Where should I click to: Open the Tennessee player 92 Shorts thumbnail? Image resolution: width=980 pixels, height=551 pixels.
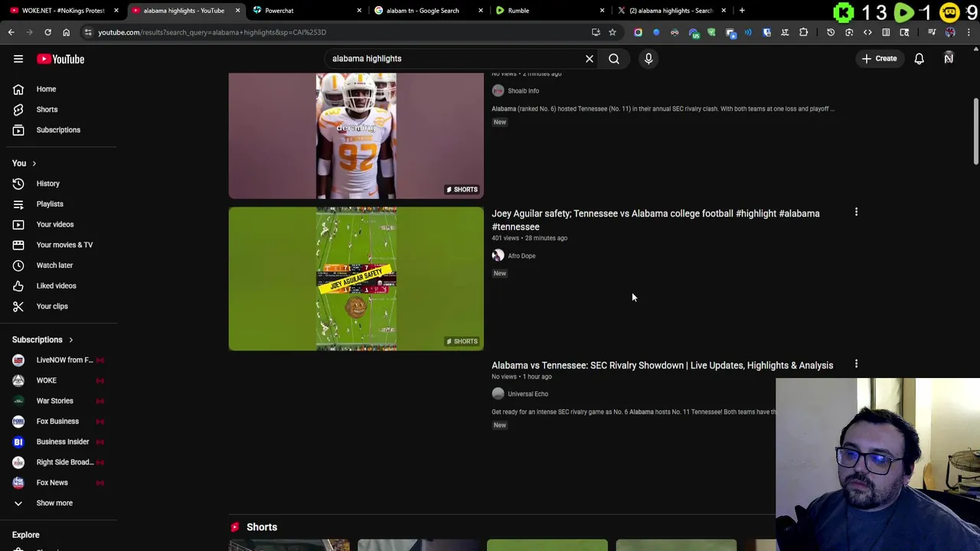point(356,135)
